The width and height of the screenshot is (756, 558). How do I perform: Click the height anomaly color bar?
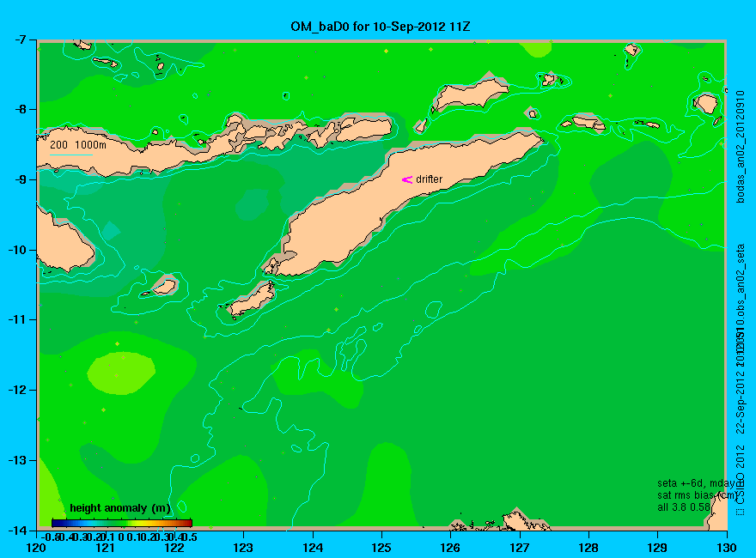click(122, 523)
